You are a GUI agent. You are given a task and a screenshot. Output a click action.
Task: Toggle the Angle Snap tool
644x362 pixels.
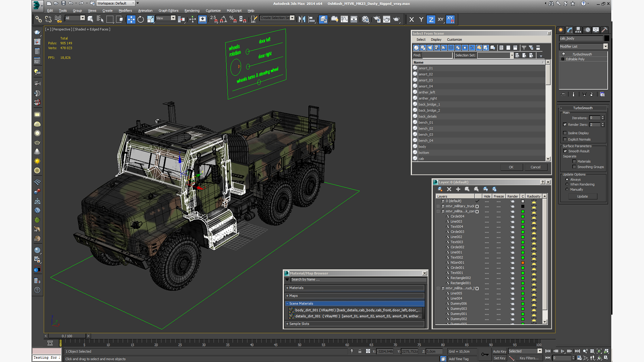click(223, 19)
